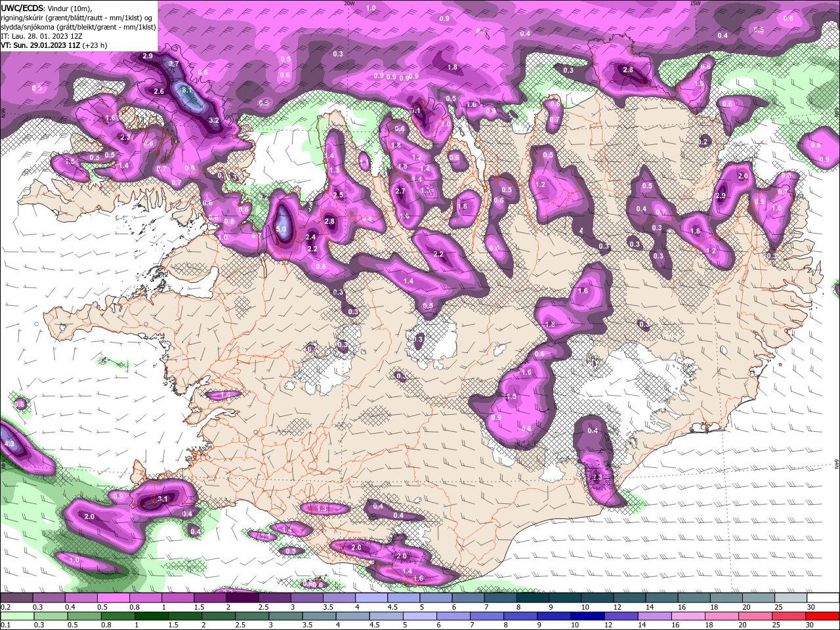Viewport: 840px width, 630px height.
Task: Click the "UWC/ECDS: Vindur (10m)," title line
Action: pos(46,8)
